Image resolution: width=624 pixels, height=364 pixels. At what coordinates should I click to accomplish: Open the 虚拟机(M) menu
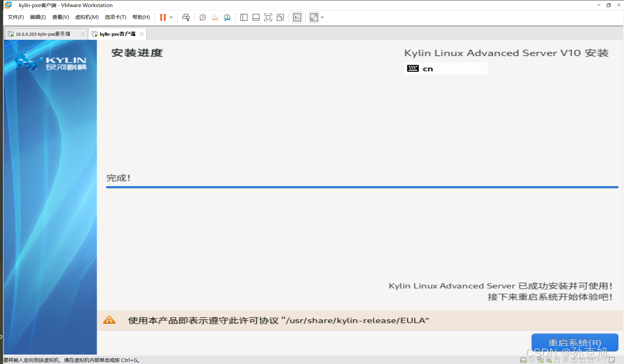[x=87, y=17]
